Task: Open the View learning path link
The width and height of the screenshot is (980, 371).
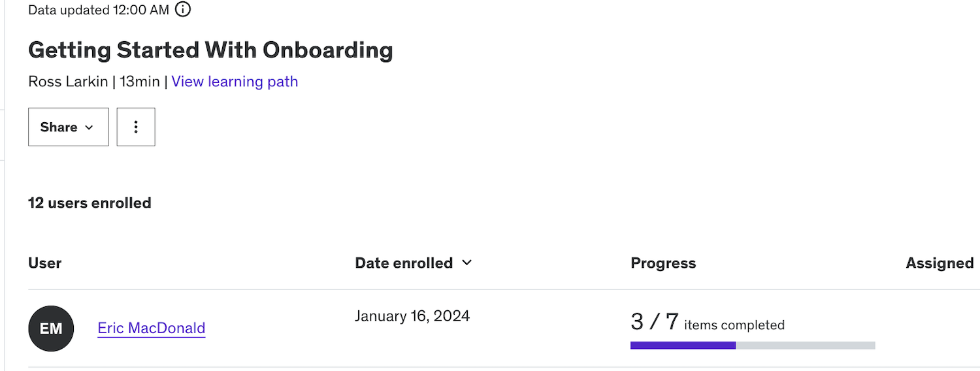Action: tap(235, 82)
